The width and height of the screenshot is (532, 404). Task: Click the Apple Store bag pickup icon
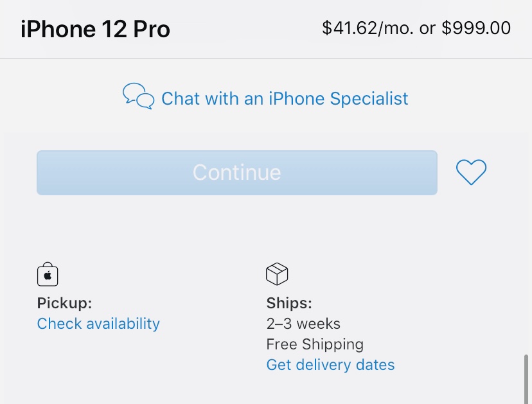coord(48,274)
